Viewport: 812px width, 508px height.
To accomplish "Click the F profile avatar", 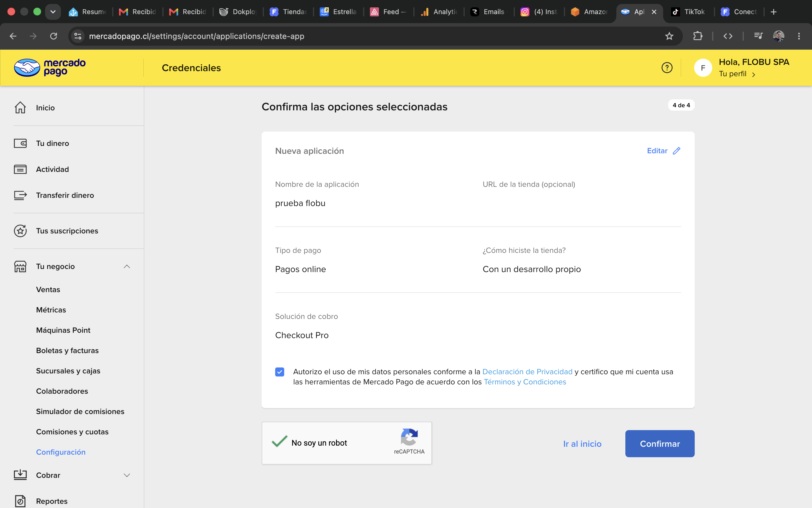I will [x=703, y=68].
